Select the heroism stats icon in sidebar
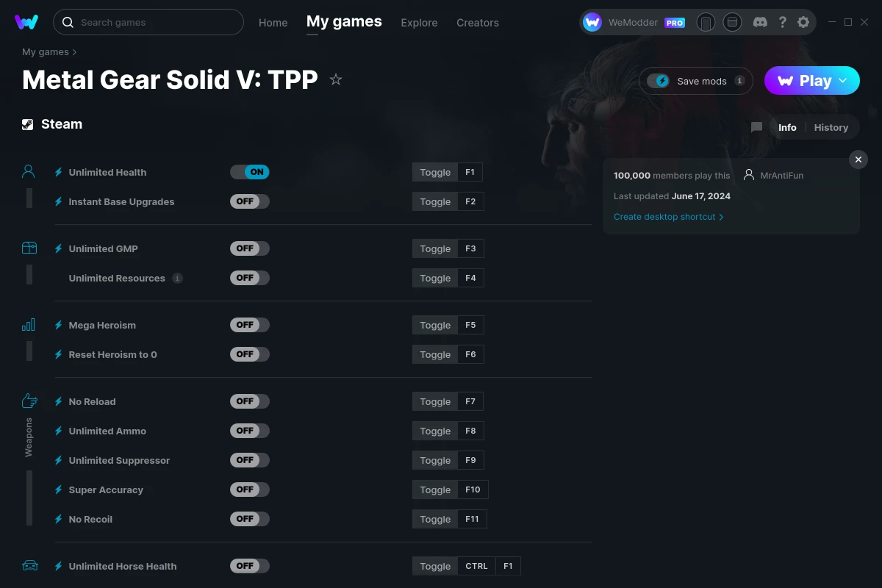This screenshot has height=588, width=882. pyautogui.click(x=29, y=324)
